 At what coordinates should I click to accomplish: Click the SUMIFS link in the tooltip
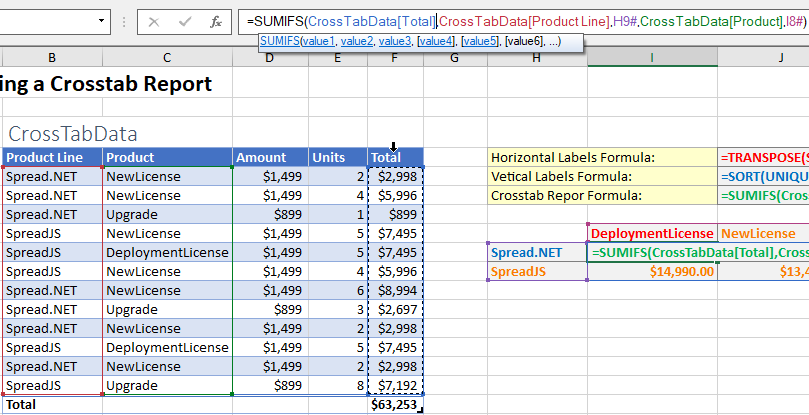279,41
